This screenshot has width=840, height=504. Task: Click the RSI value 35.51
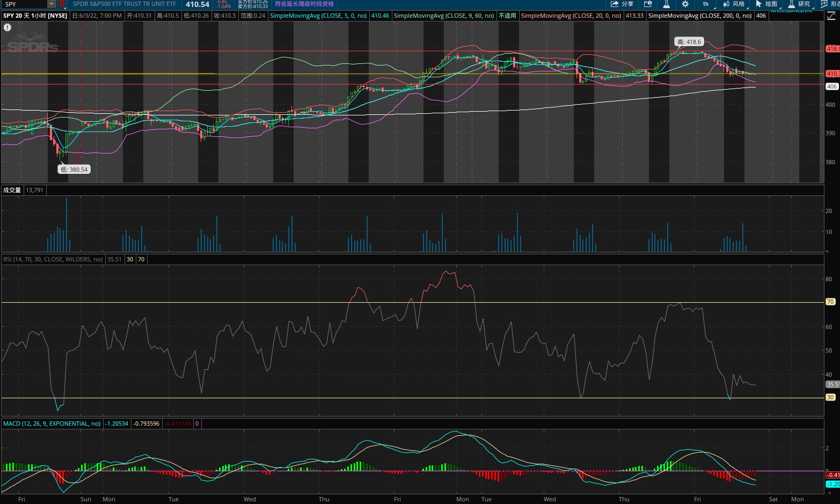pos(114,259)
